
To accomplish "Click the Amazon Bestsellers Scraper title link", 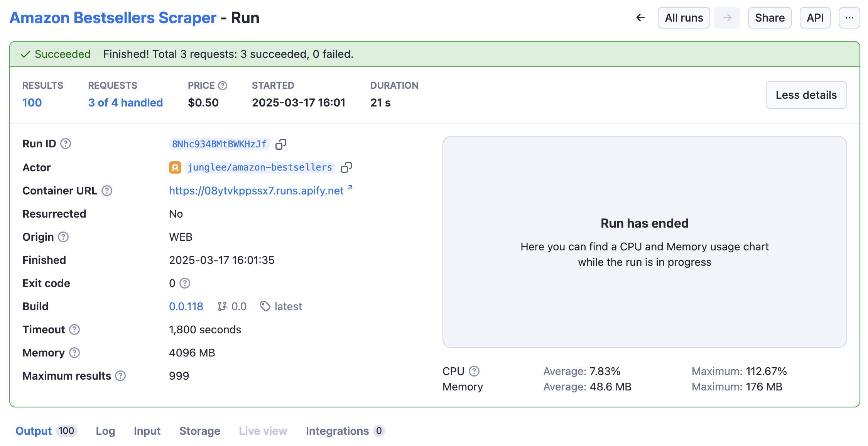I will click(x=113, y=18).
